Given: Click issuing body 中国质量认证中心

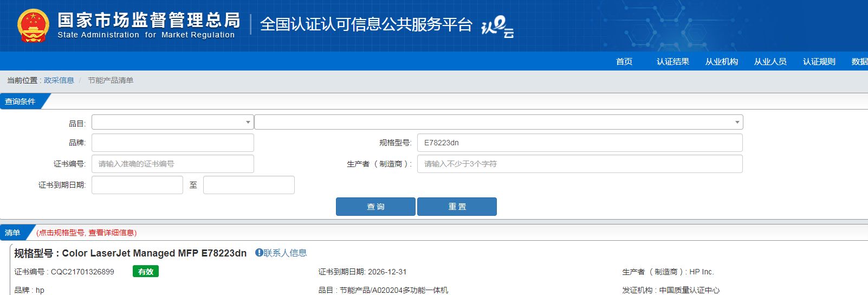Looking at the screenshot, I should click(x=689, y=290).
